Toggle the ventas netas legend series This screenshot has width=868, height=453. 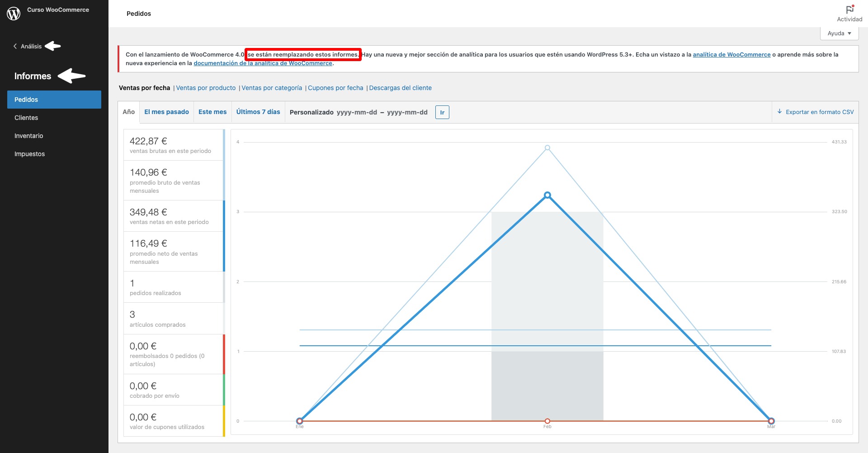coord(174,216)
